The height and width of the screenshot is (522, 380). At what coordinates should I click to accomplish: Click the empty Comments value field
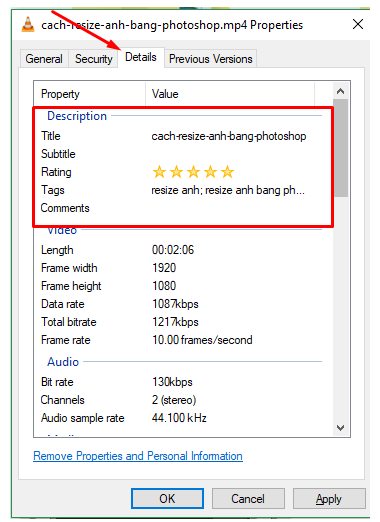click(233, 208)
